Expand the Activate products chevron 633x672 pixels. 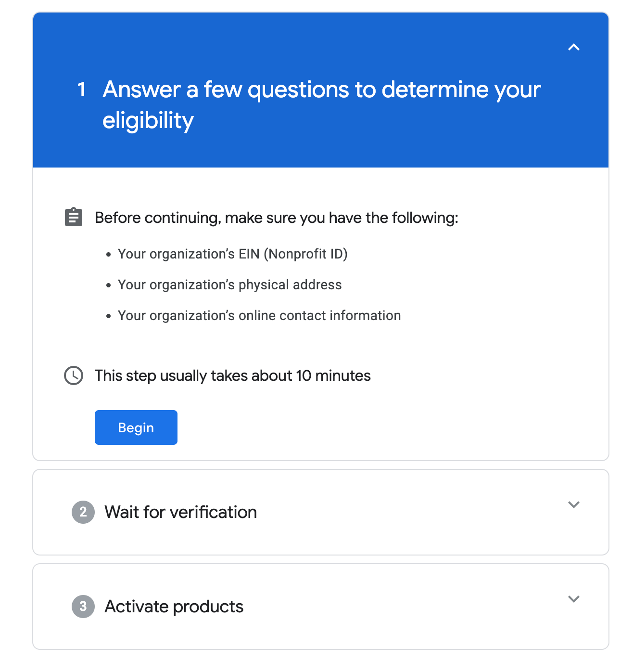[573, 599]
